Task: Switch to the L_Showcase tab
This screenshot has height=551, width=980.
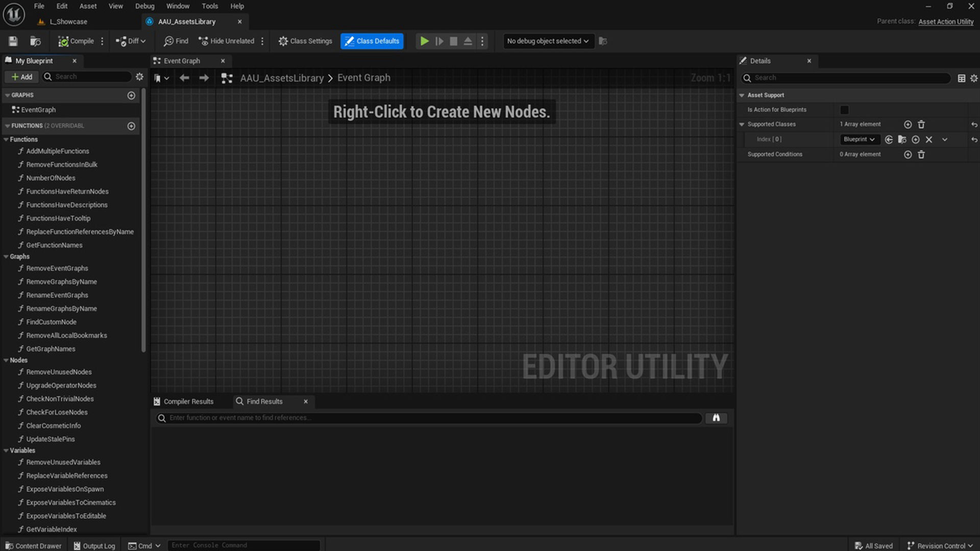Action: pyautogui.click(x=68, y=21)
